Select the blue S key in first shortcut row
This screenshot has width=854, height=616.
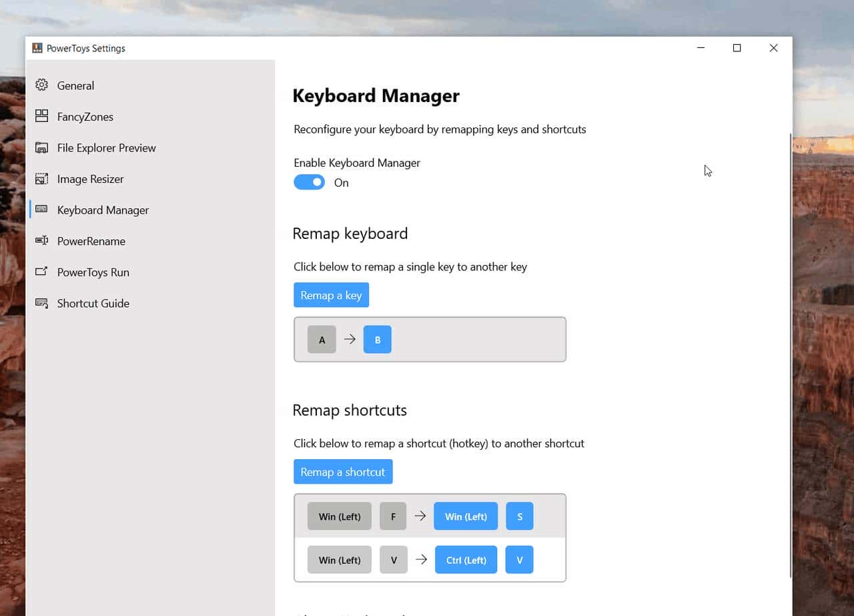[x=519, y=517]
